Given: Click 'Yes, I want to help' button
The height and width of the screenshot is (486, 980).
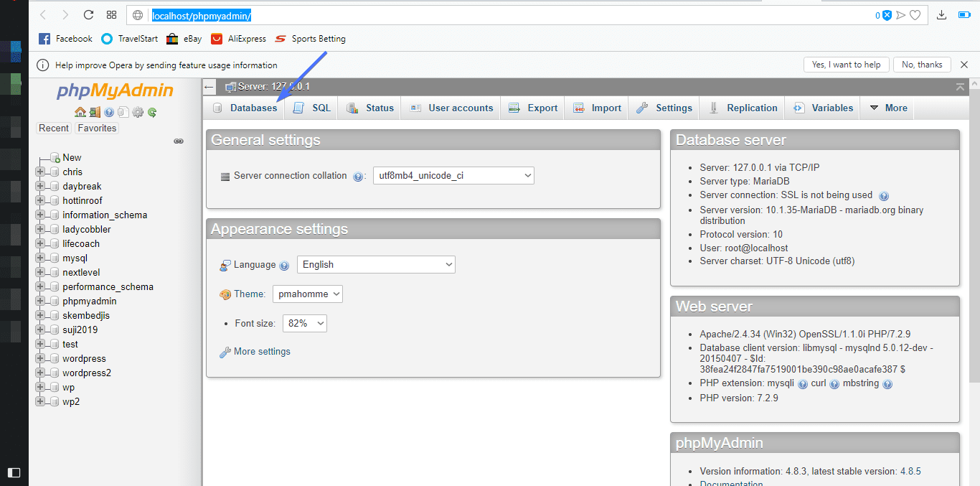Looking at the screenshot, I should click(847, 65).
